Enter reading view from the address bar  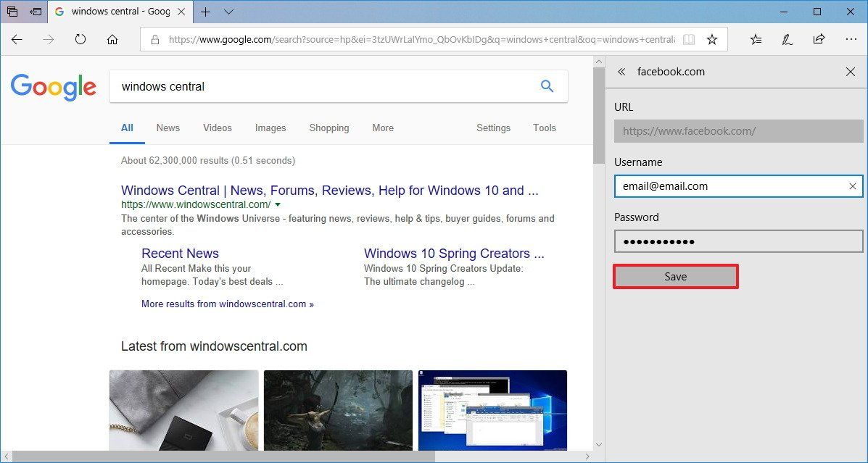pos(687,41)
